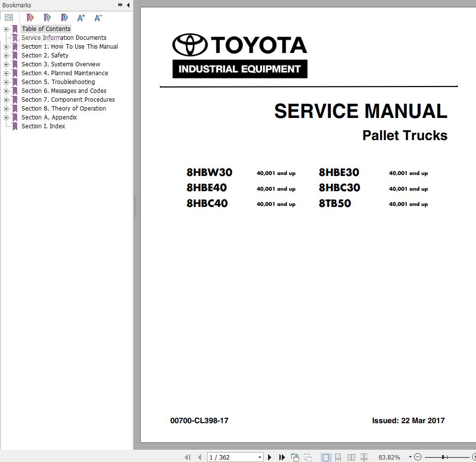The height and width of the screenshot is (462, 476).
Task: Expand Section 5. Troubleshooting bookmark
Action: tap(6, 82)
